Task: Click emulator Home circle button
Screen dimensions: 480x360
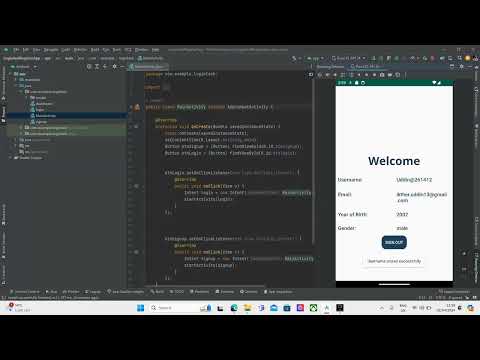Action: pyautogui.click(x=366, y=75)
